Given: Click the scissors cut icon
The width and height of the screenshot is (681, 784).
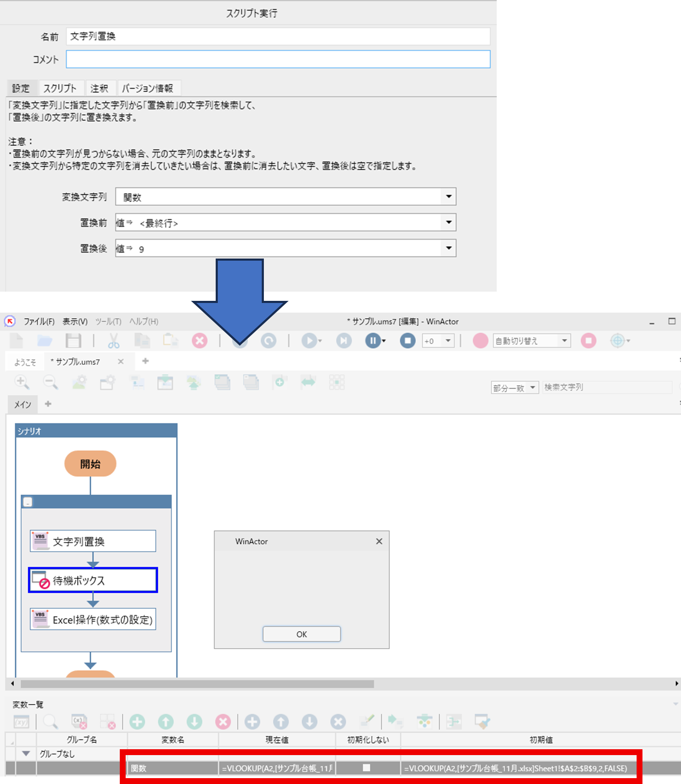Looking at the screenshot, I should click(113, 341).
